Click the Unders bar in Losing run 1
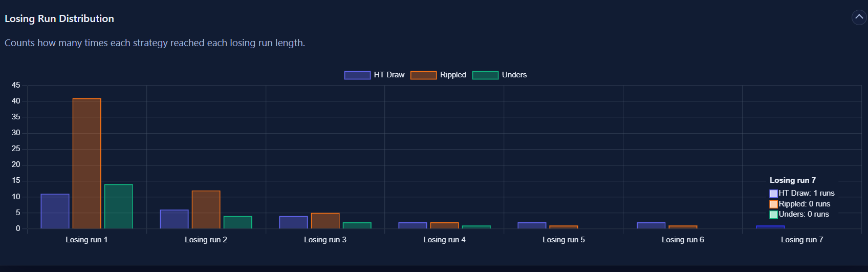The width and height of the screenshot is (868, 272). click(119, 206)
